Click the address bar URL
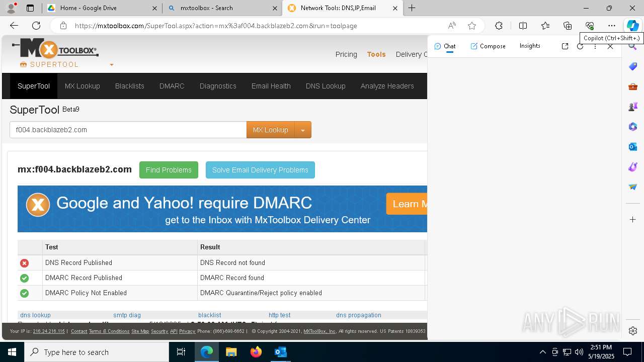Screen dimensions: 644x362 click(216, 26)
